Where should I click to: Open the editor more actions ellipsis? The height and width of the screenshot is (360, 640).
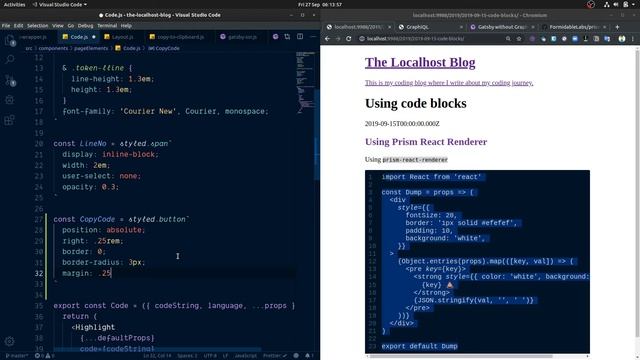click(313, 37)
